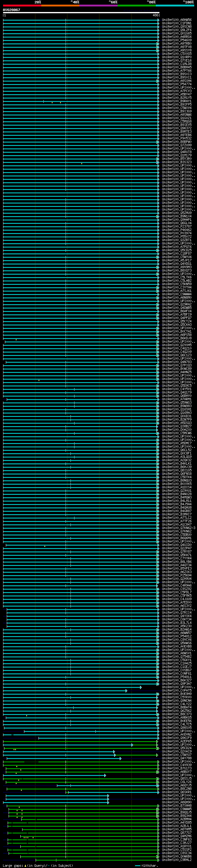
Task: Click the orange ~40% identity color segment
Action: pos(60,6)
